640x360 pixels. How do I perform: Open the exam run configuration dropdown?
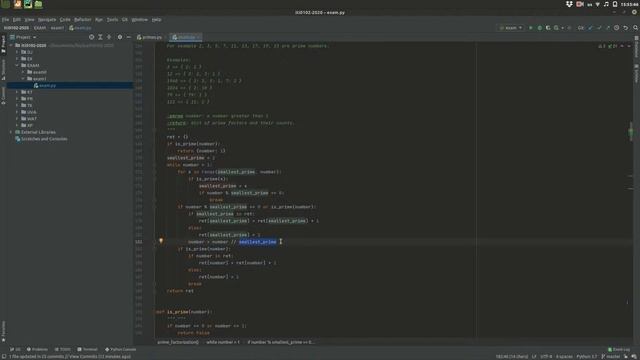coord(511,28)
